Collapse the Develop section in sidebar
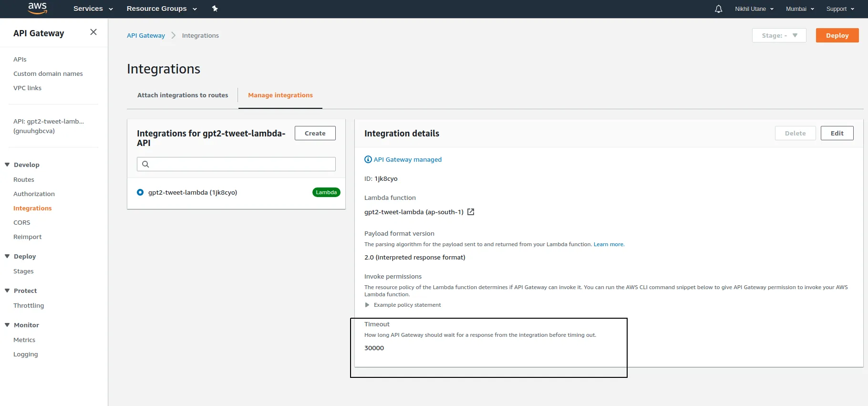 coord(7,165)
